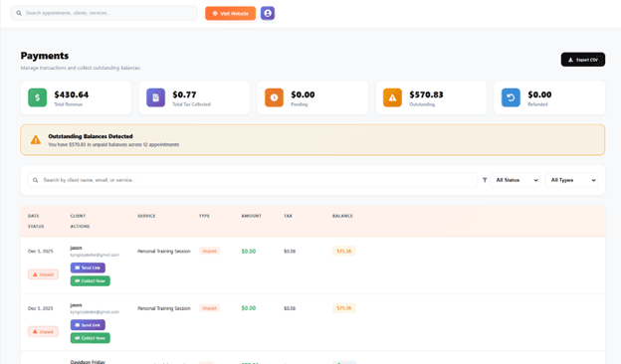621x364 pixels.
Task: Click the CLIENT column header
Action: coord(78,216)
